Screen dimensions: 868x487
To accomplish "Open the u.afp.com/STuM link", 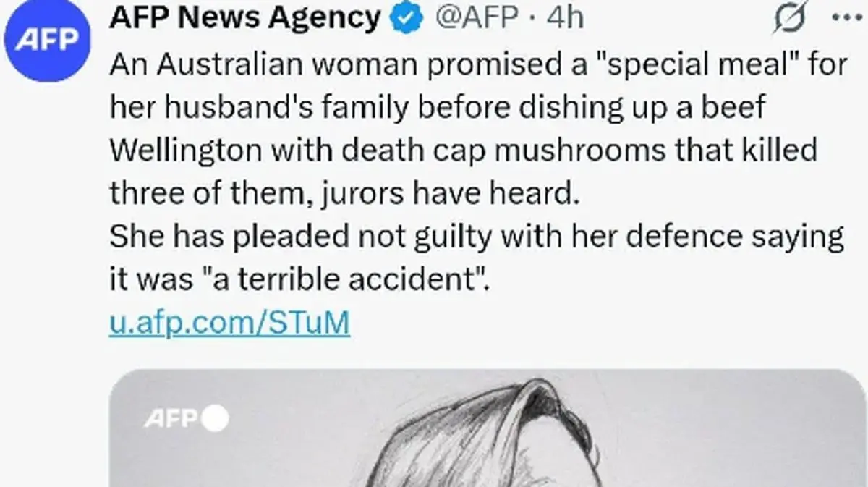I will point(229,323).
